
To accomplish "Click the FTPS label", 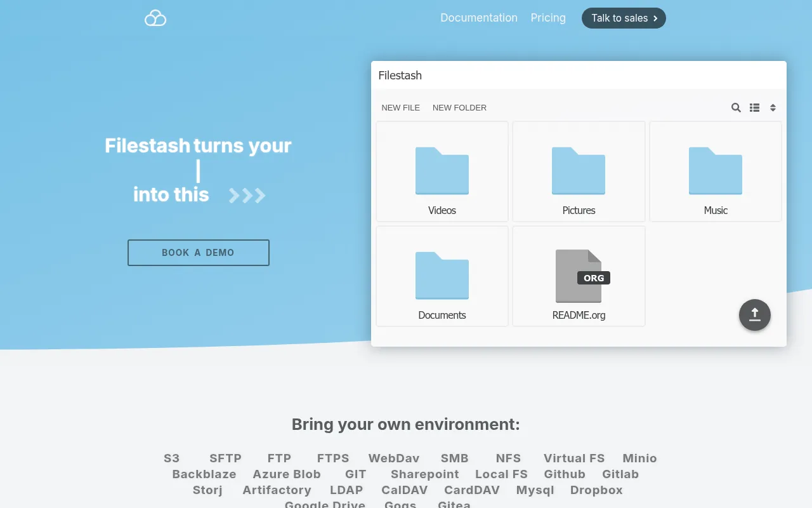I will (x=333, y=458).
